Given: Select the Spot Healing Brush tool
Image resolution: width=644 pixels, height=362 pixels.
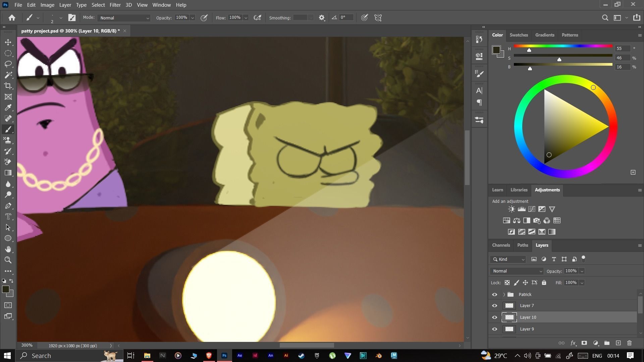Looking at the screenshot, I should [8, 119].
